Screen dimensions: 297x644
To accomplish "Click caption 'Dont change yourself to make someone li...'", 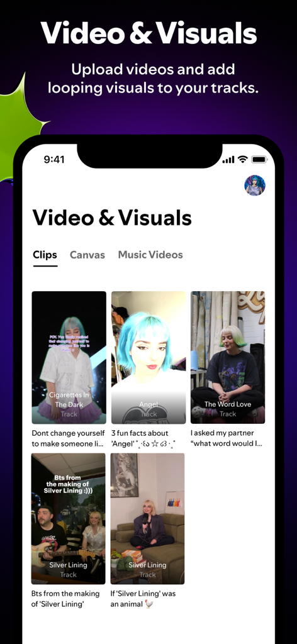I will tap(69, 438).
